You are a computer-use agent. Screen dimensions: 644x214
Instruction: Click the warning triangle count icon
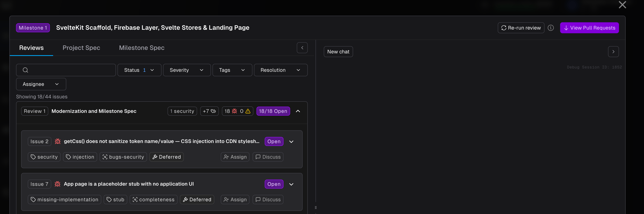click(x=248, y=111)
